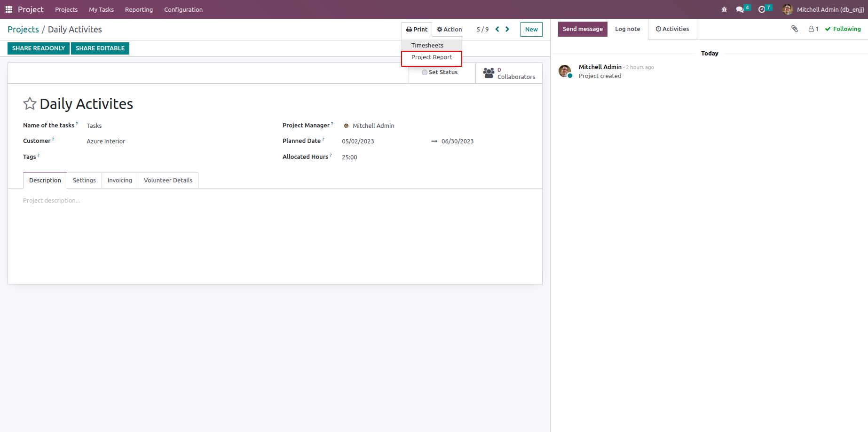Screen dimensions: 868x432
Task: Click the Daily Activites project name field
Action: tap(87, 104)
